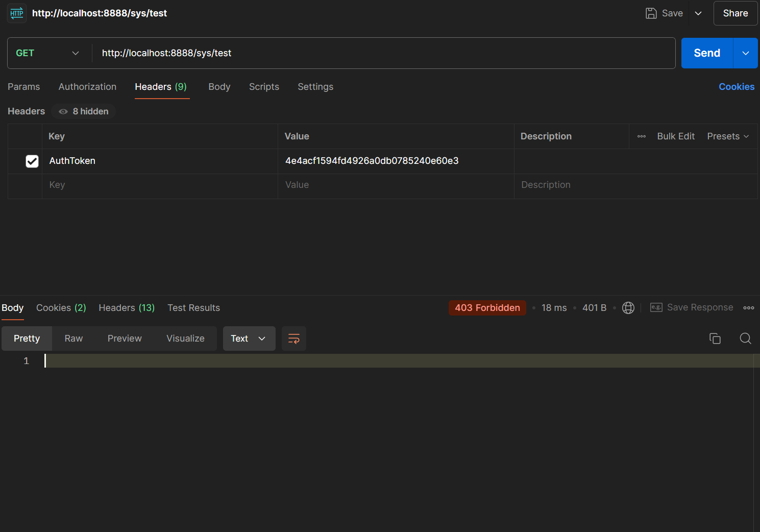Open the response Headers (13) tab
The image size is (760, 532).
click(x=127, y=308)
